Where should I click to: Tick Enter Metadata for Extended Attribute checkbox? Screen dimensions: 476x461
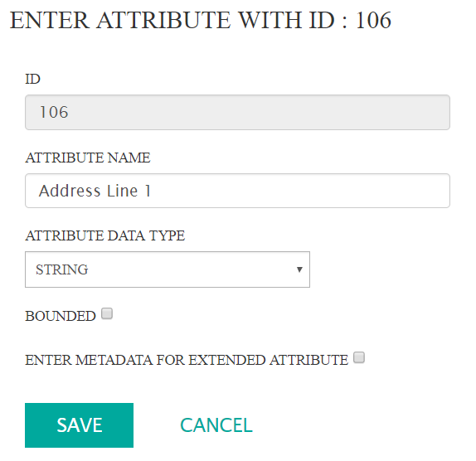[359, 357]
